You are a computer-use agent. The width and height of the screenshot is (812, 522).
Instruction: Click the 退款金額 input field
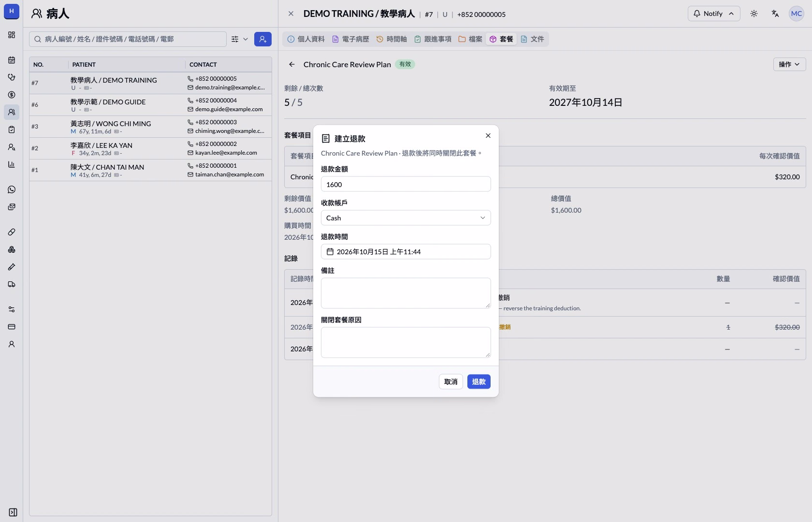click(406, 184)
